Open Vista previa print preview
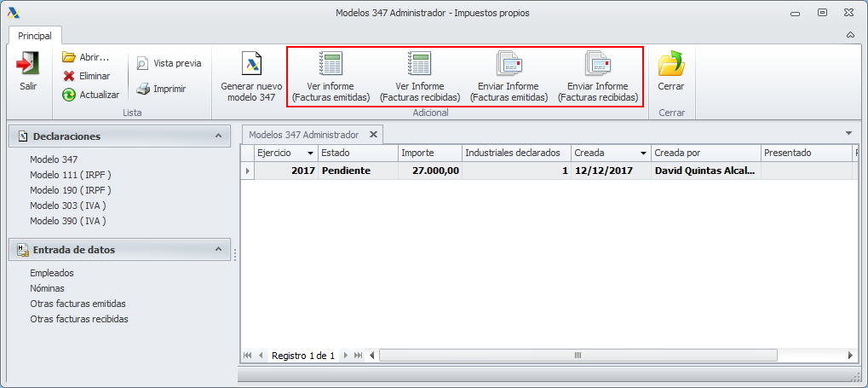 click(x=169, y=63)
